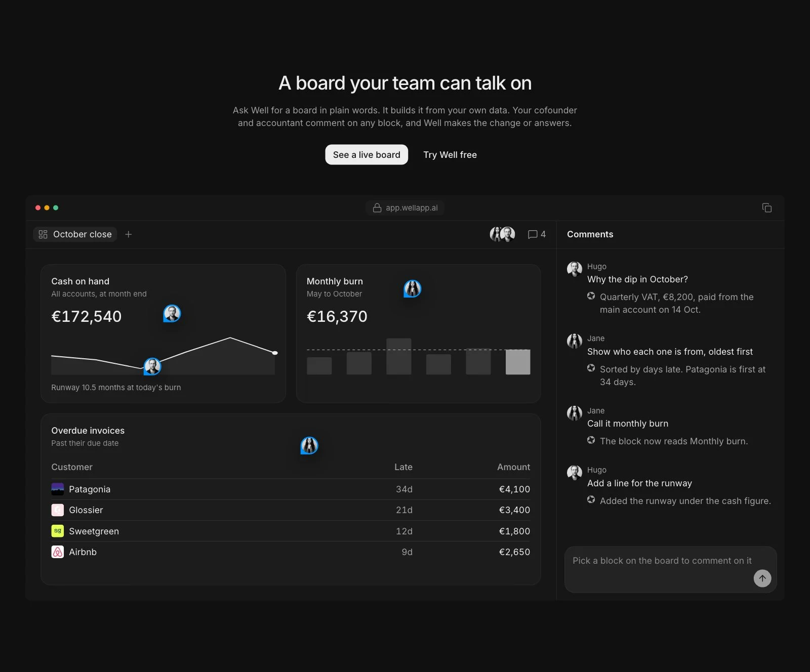Click the avatar pin on the Monthly burn card

pos(413,289)
